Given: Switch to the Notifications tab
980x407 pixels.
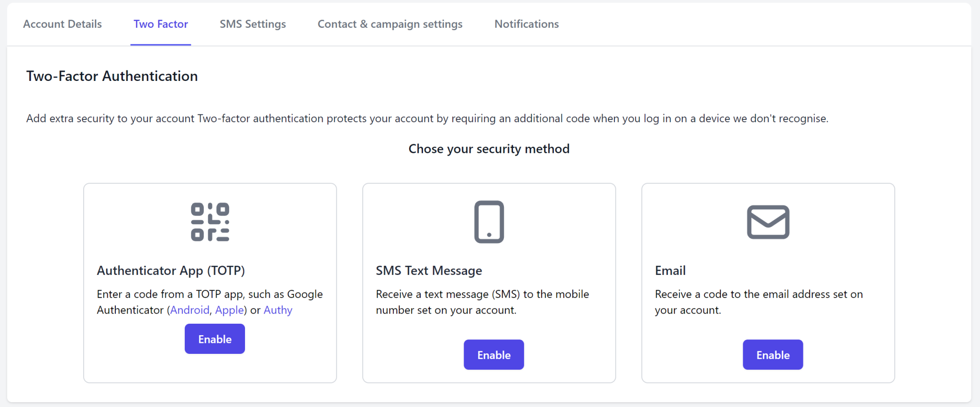Looking at the screenshot, I should click(x=526, y=23).
